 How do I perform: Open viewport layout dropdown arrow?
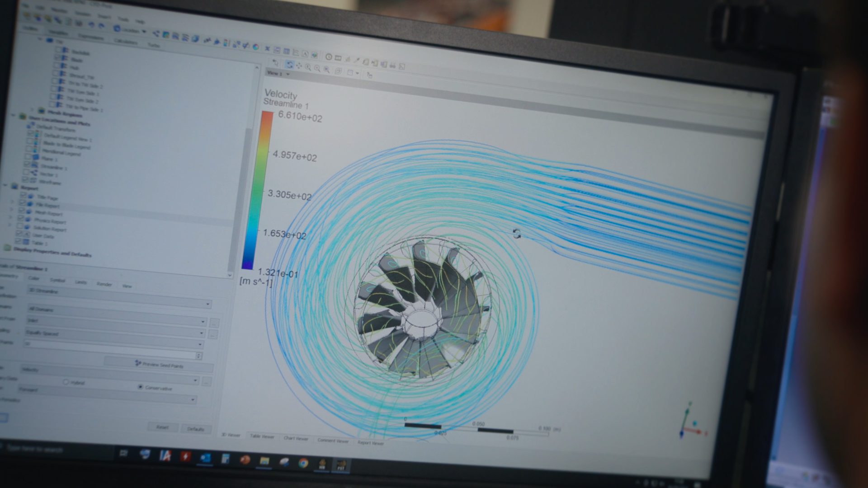[x=358, y=73]
